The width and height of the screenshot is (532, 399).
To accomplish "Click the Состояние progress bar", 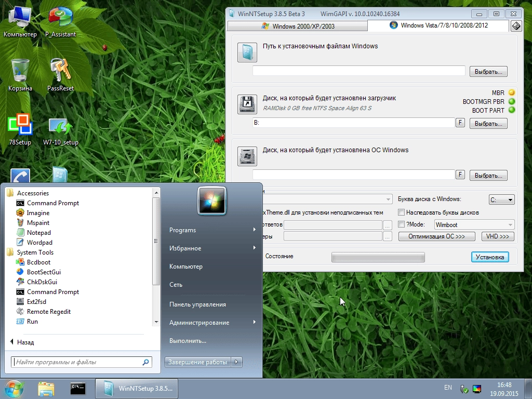I will click(x=378, y=257).
